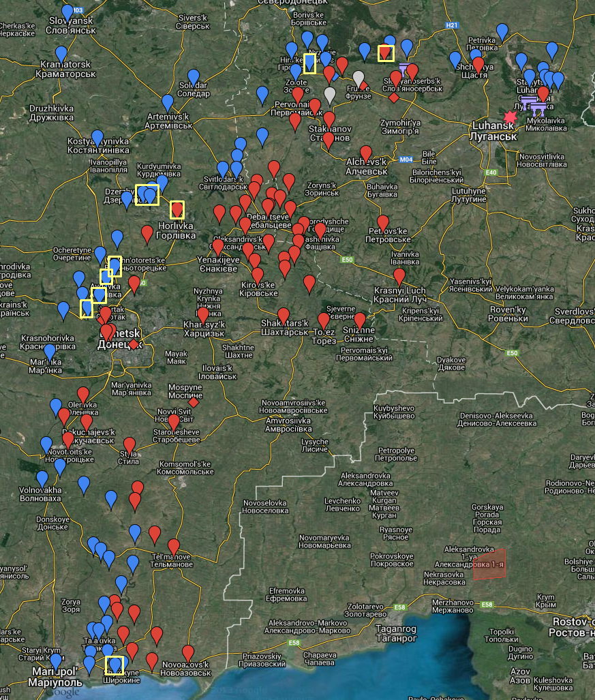Select the red pin at Petrovs'ke
The image size is (595, 700).
(x=383, y=223)
